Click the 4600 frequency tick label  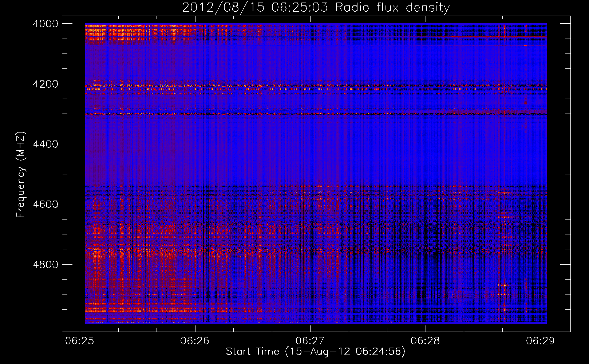(46, 204)
